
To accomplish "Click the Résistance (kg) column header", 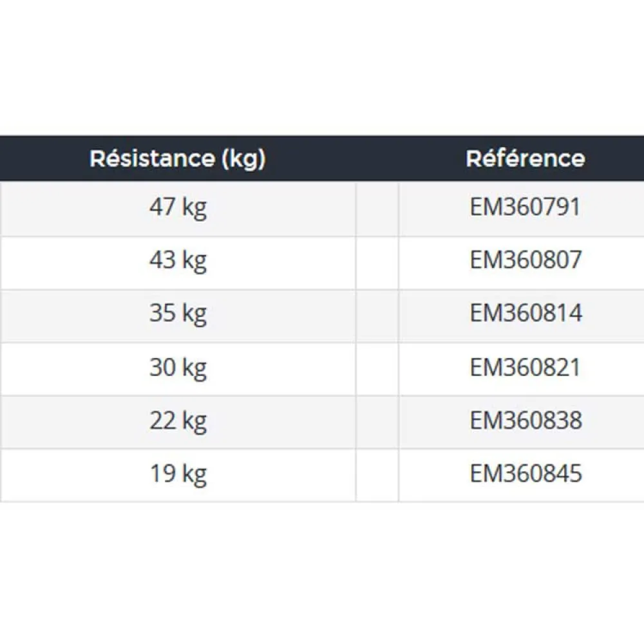I will 178,158.
